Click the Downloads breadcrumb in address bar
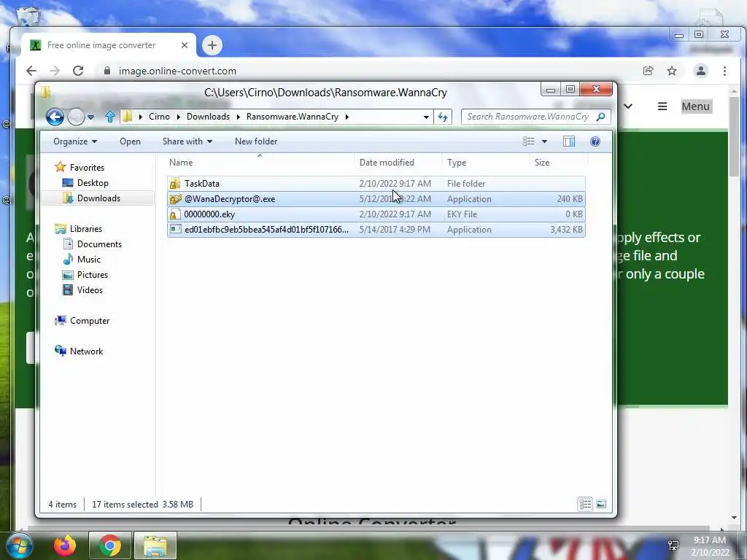This screenshot has width=747, height=560. (x=208, y=117)
